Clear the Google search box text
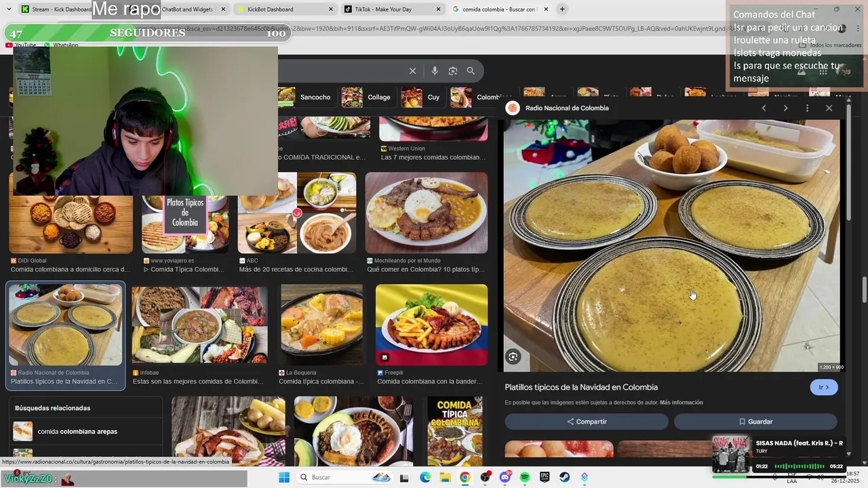The width and height of the screenshot is (868, 488). (412, 71)
